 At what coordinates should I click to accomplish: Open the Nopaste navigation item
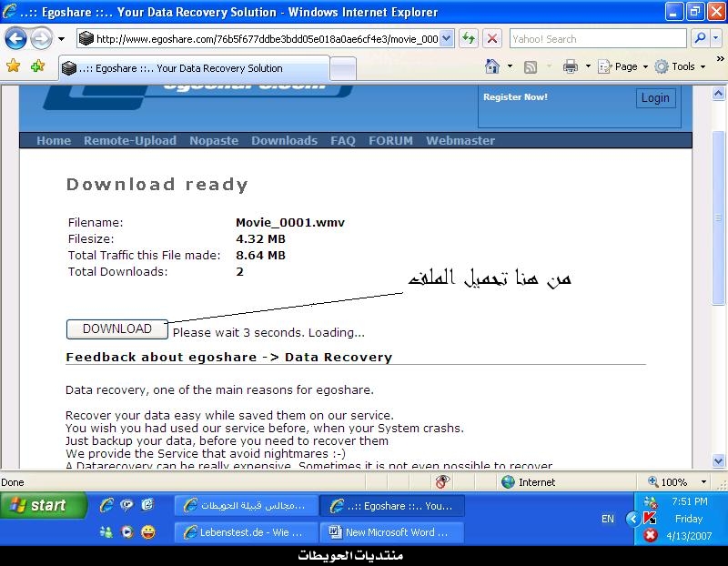(x=214, y=140)
